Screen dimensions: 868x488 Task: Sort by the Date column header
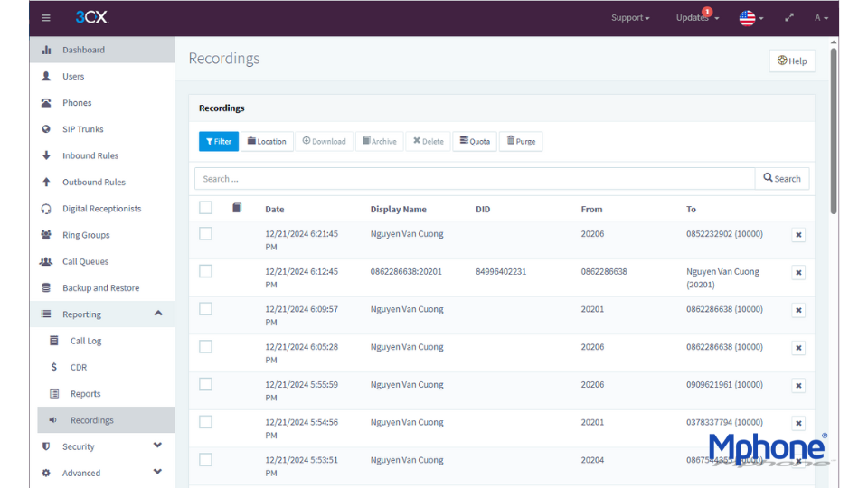click(275, 209)
